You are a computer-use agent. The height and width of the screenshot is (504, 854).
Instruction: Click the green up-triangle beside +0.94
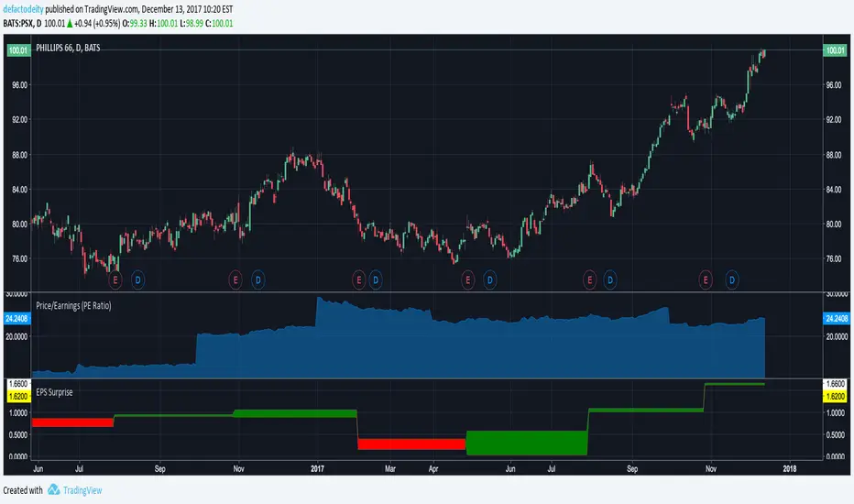point(70,24)
